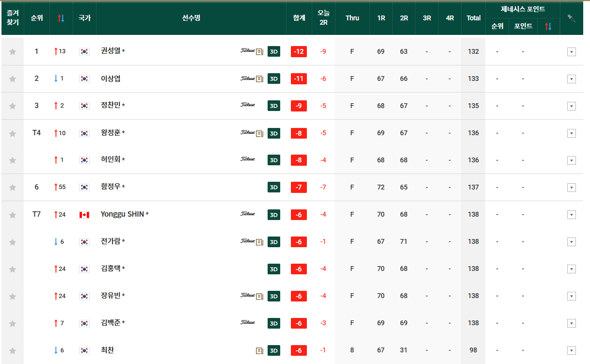
Task: Toggle favorite star for 왕정훈
Action: coord(13,133)
